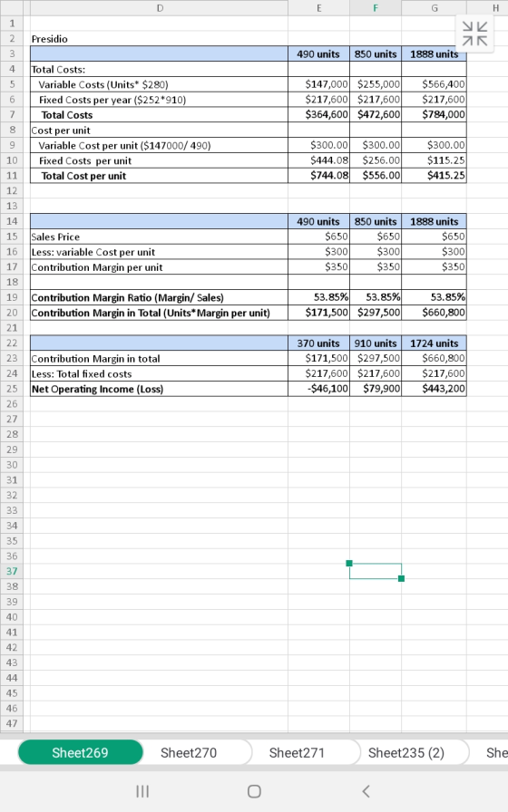This screenshot has height=812, width=508.
Task: Select the $79,900 net income cell
Action: pyautogui.click(x=376, y=389)
